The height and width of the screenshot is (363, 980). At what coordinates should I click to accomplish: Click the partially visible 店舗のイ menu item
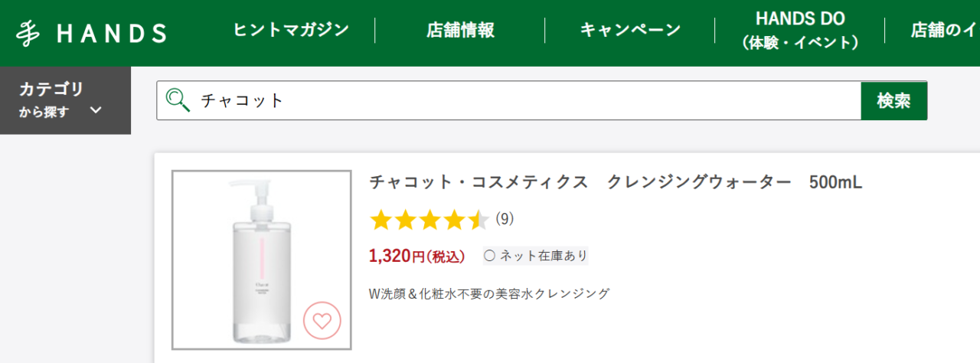[945, 30]
